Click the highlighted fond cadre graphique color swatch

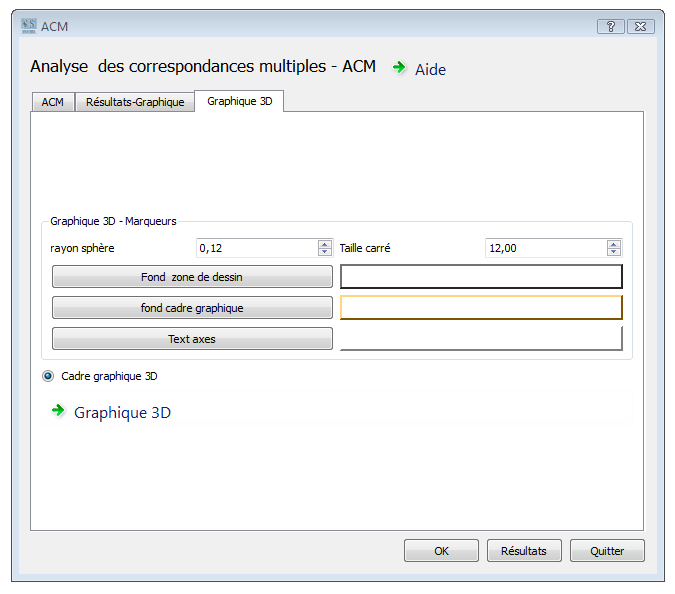coord(481,308)
